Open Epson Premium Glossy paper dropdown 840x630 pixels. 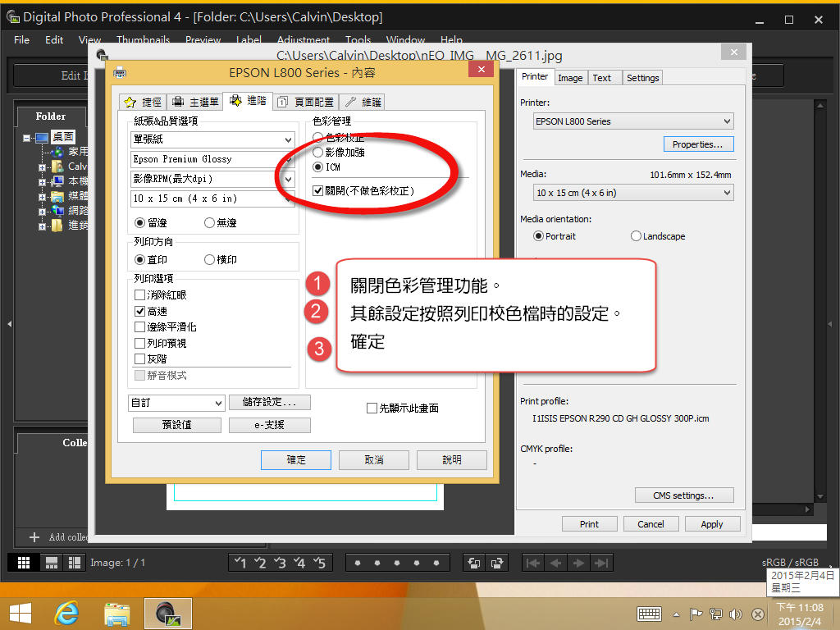pos(212,159)
